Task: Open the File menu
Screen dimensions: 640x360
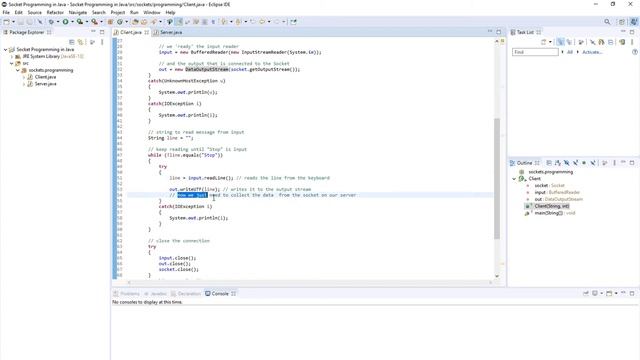Action: tap(6, 12)
